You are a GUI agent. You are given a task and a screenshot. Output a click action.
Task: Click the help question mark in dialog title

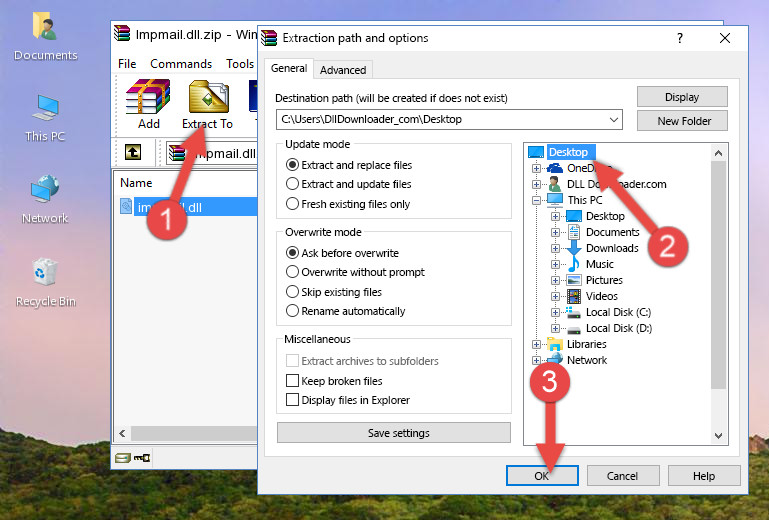[679, 38]
